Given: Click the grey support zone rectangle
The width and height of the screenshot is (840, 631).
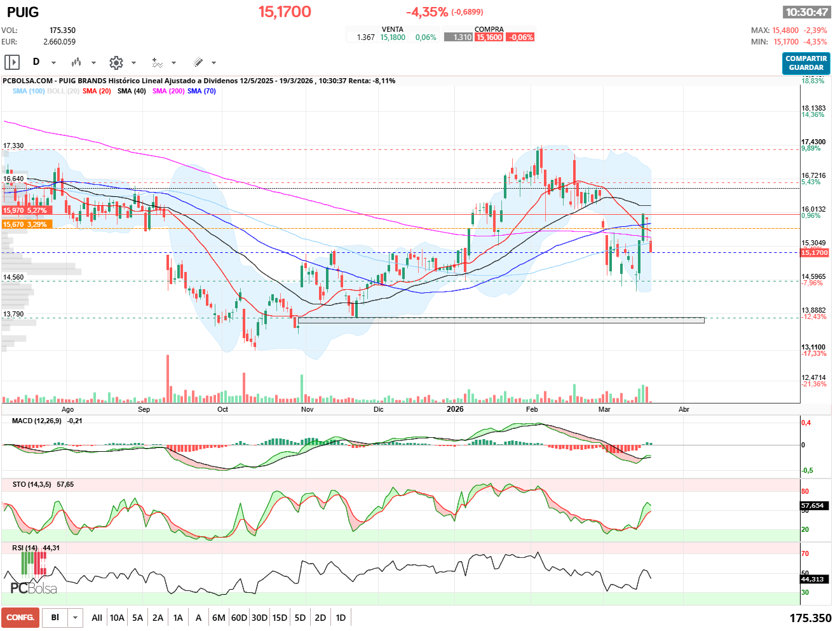Looking at the screenshot, I should 501,320.
